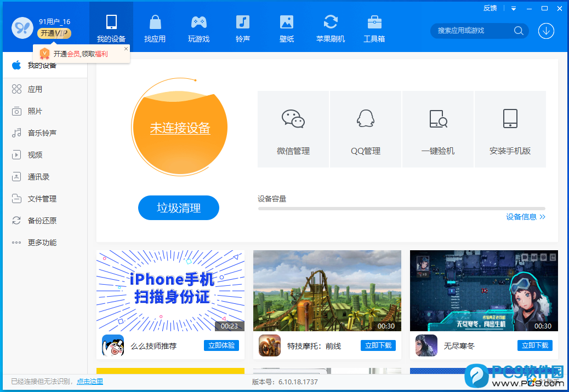Click the 未连接设备 orange circle link
Screen dimensions: 569x392
coord(180,128)
